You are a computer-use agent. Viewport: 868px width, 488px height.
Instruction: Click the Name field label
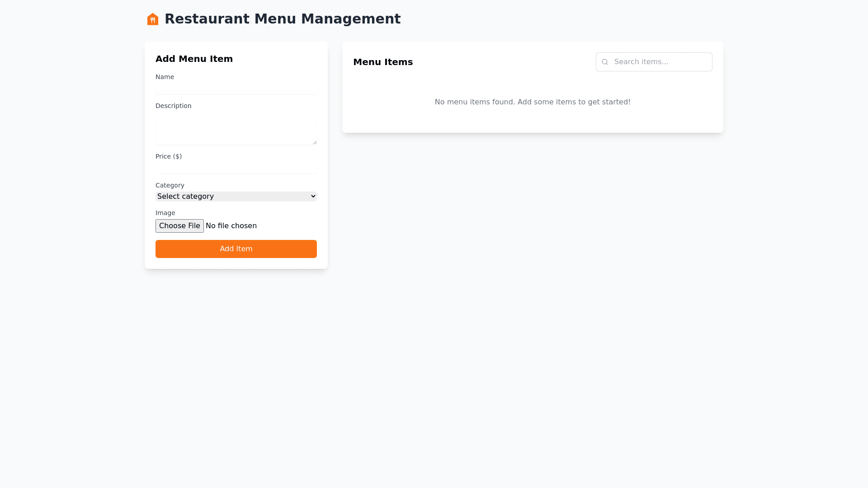(x=165, y=77)
